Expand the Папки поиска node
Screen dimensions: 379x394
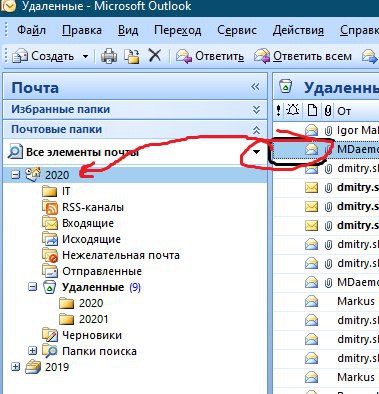click(x=32, y=351)
